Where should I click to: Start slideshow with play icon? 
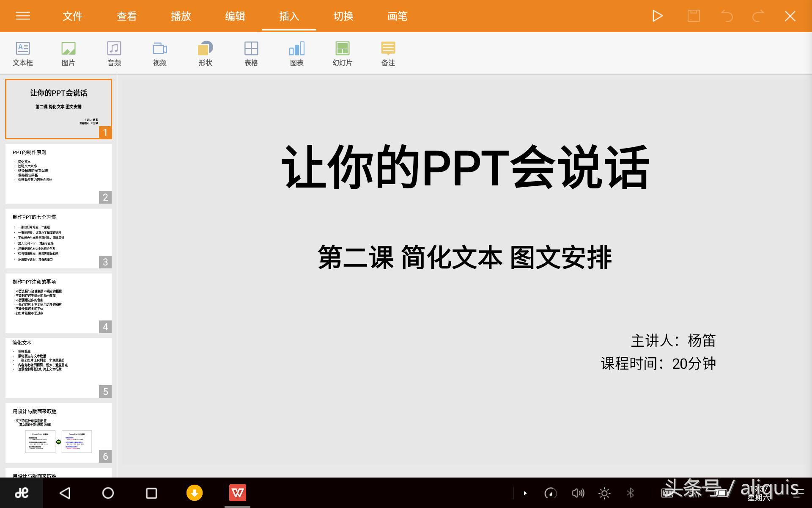click(x=657, y=16)
